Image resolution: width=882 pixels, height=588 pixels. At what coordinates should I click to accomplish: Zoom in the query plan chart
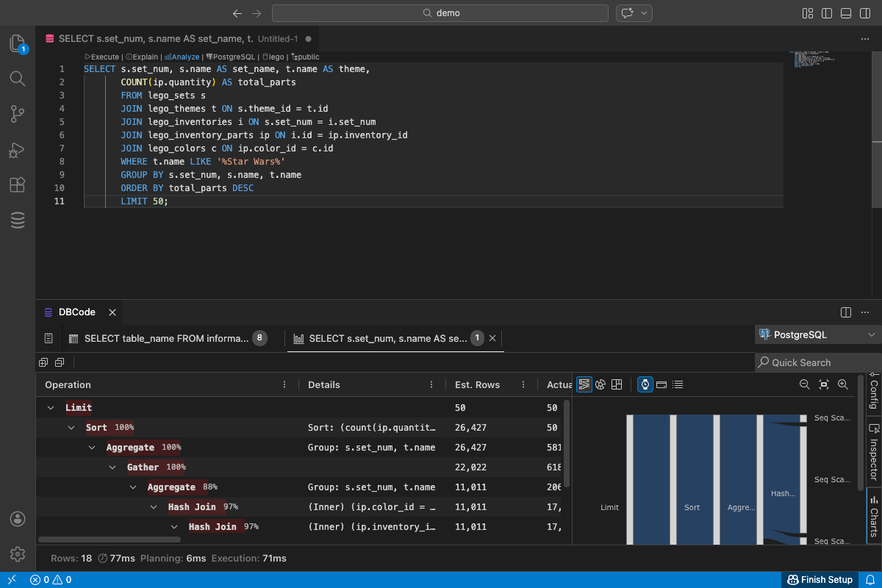click(843, 384)
